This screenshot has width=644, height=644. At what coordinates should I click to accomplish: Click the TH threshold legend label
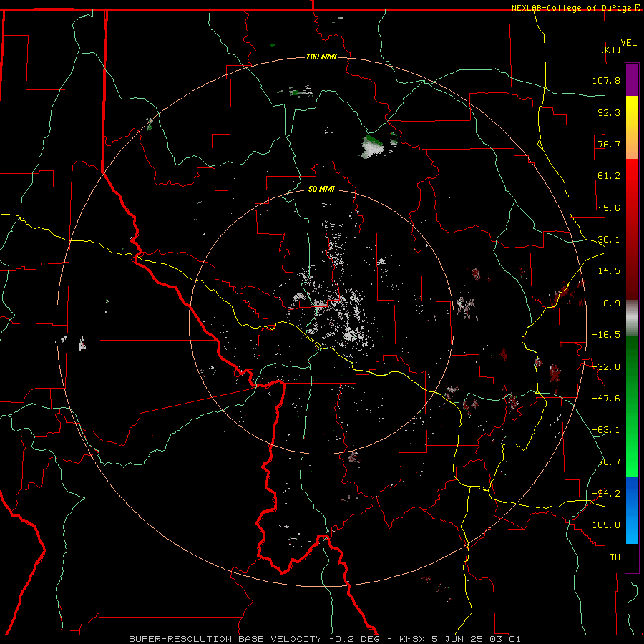(615, 557)
